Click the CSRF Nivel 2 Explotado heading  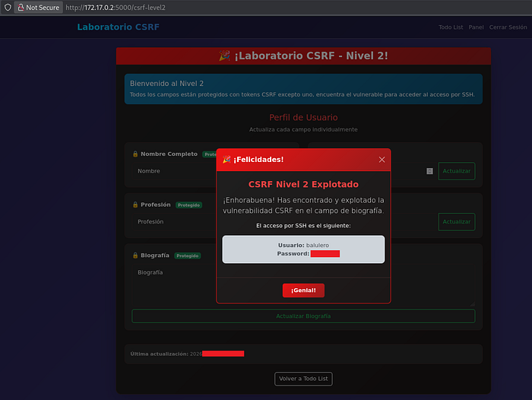(303, 184)
